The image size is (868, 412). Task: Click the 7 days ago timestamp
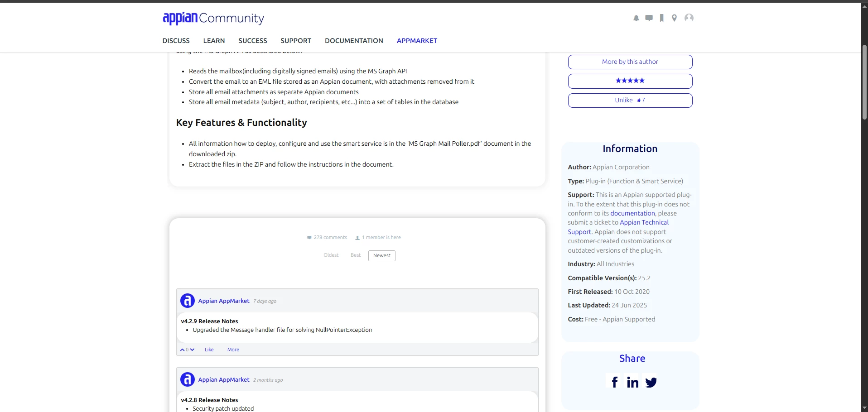click(265, 302)
